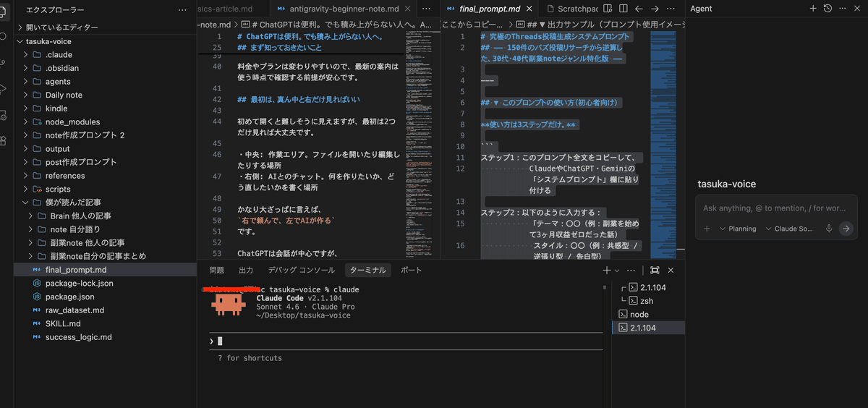The image size is (868, 408).
Task: Open the new terminal profile dropdown arrow
Action: pos(617,271)
